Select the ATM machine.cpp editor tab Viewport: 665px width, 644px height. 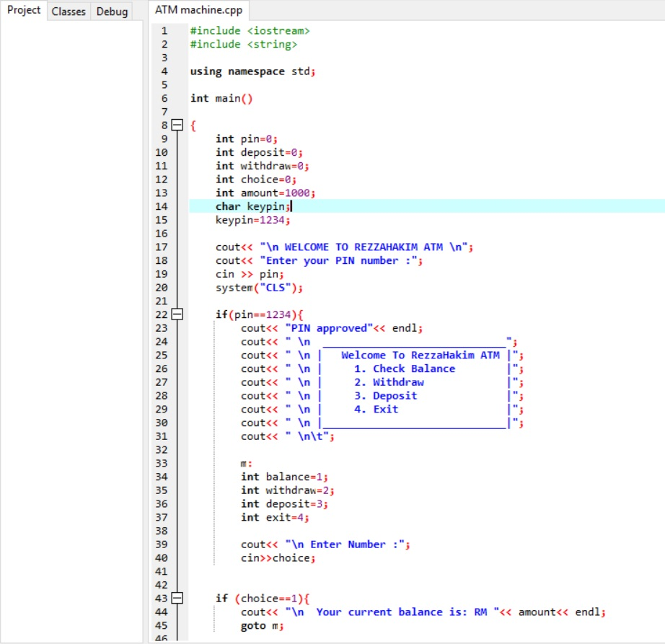tap(198, 11)
